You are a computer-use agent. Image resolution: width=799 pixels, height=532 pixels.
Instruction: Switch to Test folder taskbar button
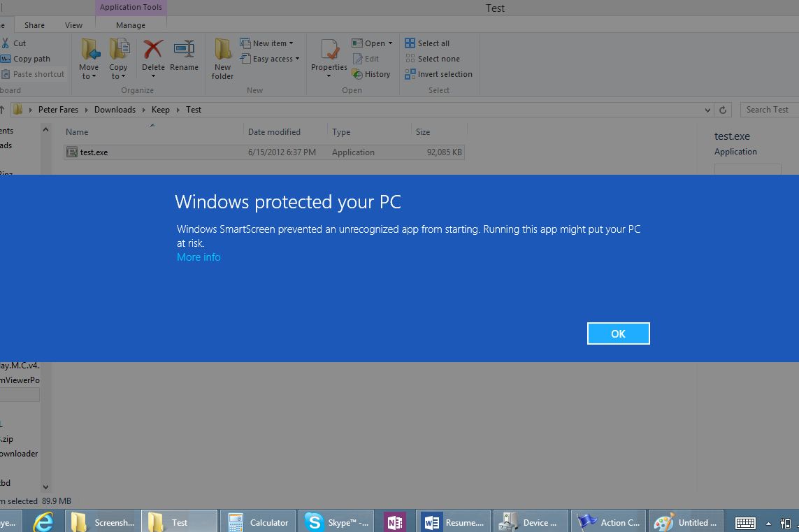click(180, 522)
